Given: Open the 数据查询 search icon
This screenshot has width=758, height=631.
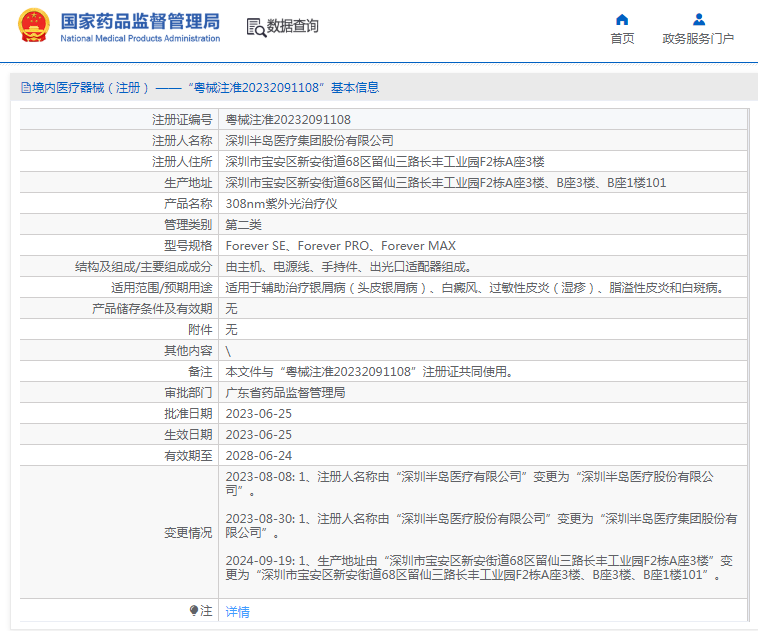Looking at the screenshot, I should click(x=256, y=27).
